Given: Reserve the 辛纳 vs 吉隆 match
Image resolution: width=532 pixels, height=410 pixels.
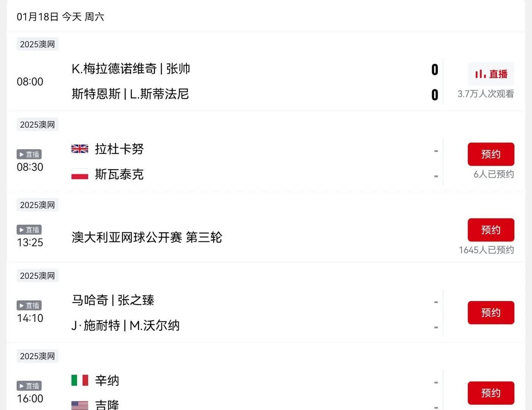Looking at the screenshot, I should click(491, 393).
